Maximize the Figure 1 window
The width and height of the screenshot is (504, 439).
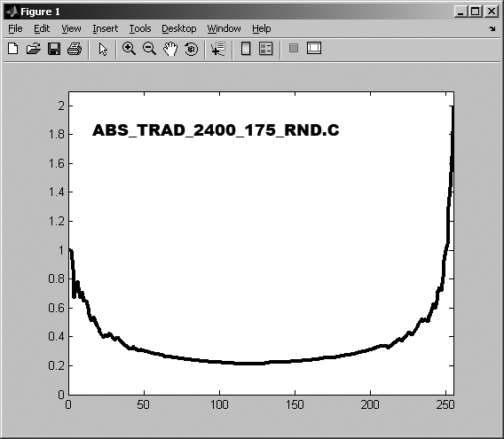pyautogui.click(x=476, y=12)
